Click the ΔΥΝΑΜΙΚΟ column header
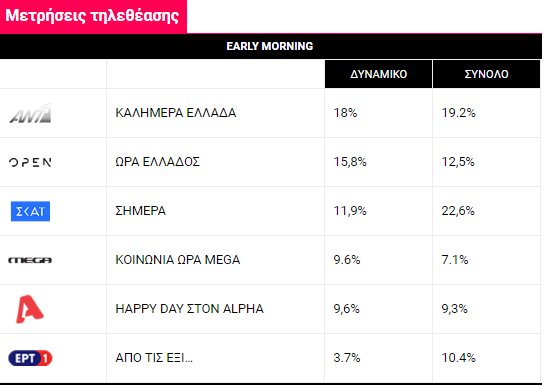The image size is (552, 385). coord(378,74)
